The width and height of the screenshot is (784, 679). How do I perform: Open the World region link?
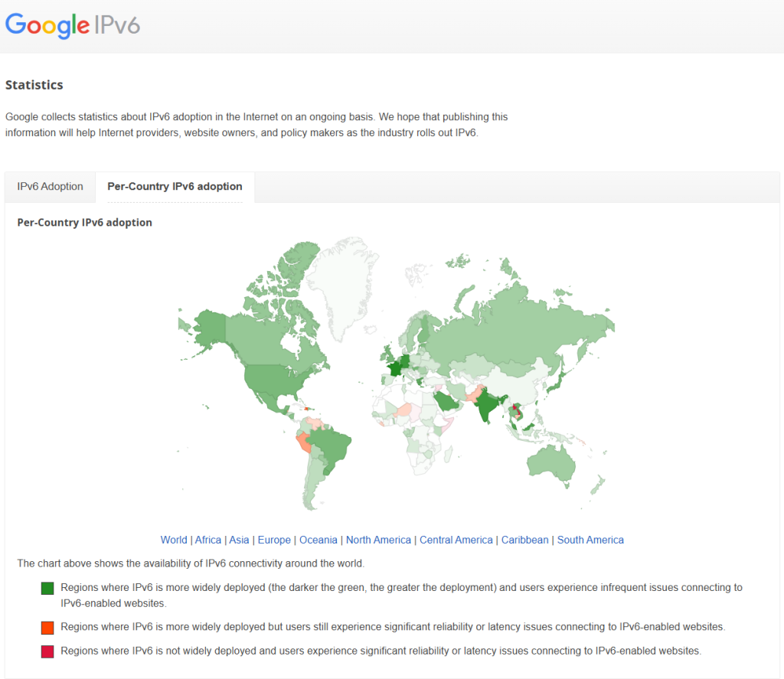[x=174, y=540]
